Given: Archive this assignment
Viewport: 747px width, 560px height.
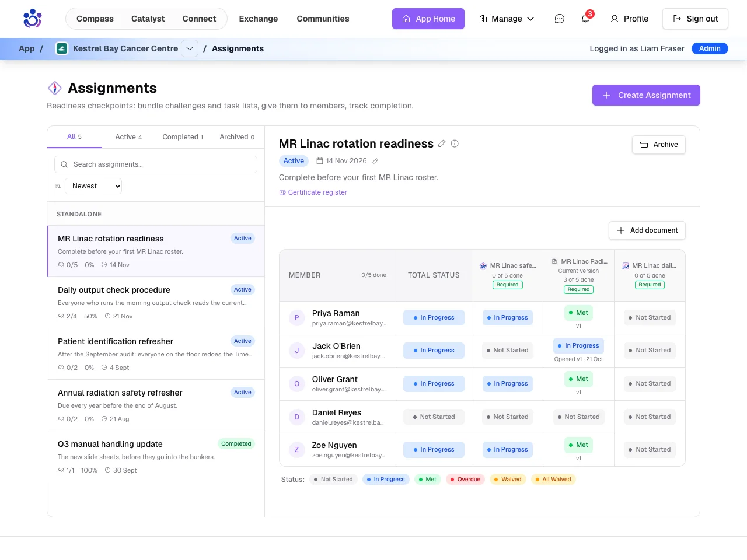Looking at the screenshot, I should (x=659, y=145).
